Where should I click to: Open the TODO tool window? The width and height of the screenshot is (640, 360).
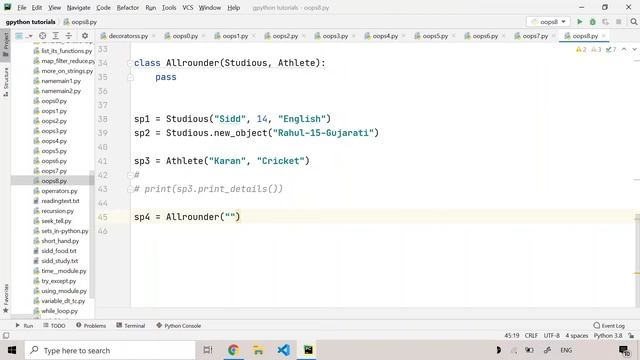(x=54, y=326)
